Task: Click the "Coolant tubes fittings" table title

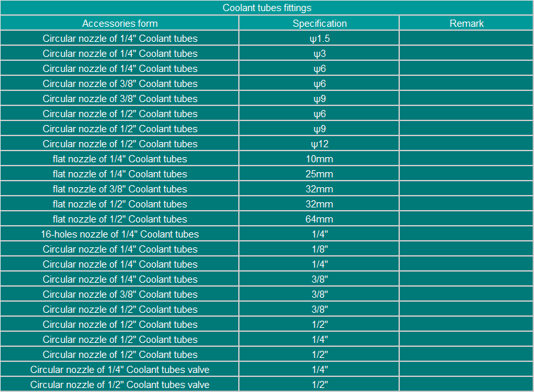Action: [267, 8]
